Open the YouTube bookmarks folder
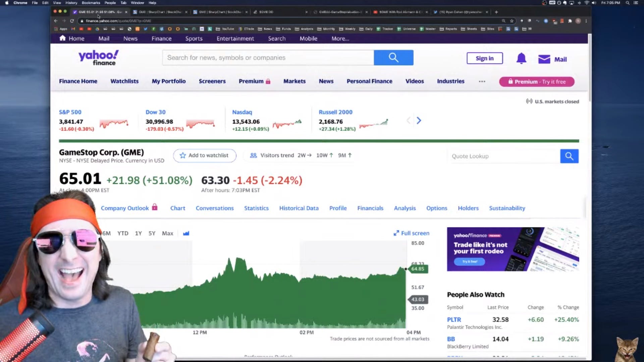Screen dimensions: 644x362 point(225,29)
